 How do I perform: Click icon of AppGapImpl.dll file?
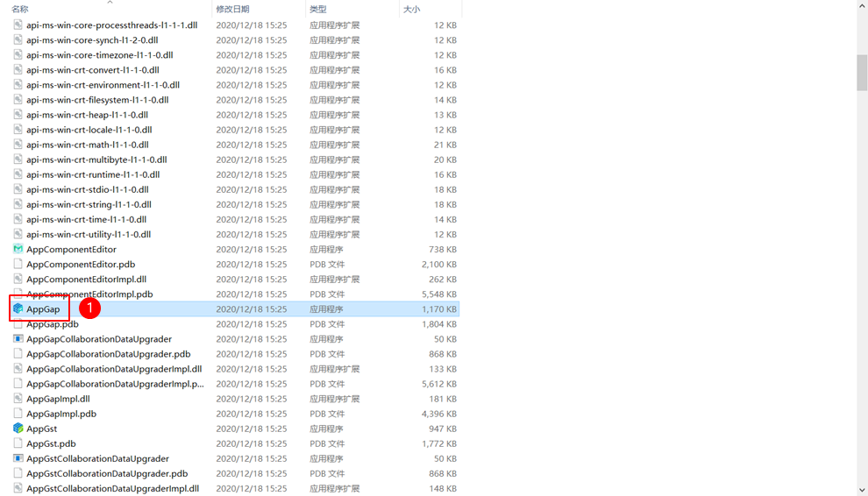point(18,399)
